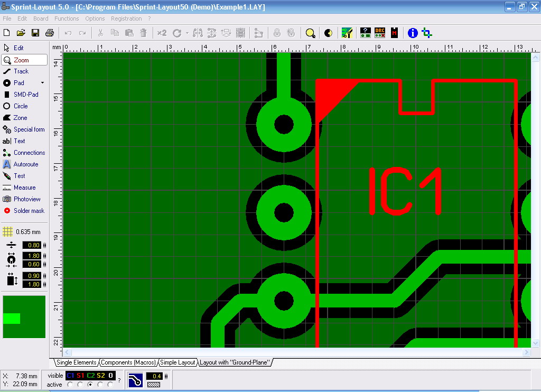Image resolution: width=541 pixels, height=392 pixels.
Task: Open the Functions menu
Action: coord(67,18)
